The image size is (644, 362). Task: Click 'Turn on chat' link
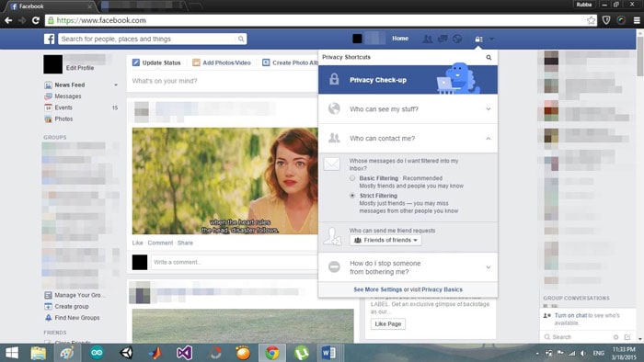click(x=570, y=315)
